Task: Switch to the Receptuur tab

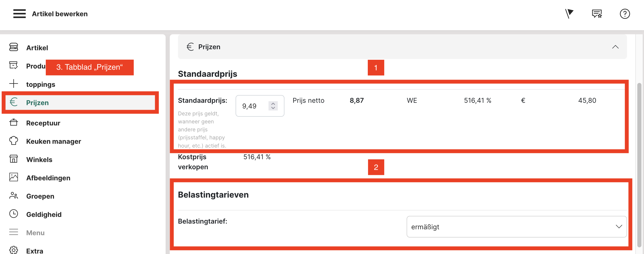Action: tap(43, 123)
